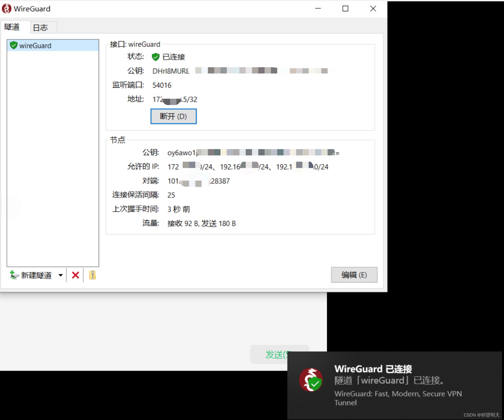Click the last handshake text 3 秒 前
The width and height of the screenshot is (504, 420).
[x=179, y=209]
